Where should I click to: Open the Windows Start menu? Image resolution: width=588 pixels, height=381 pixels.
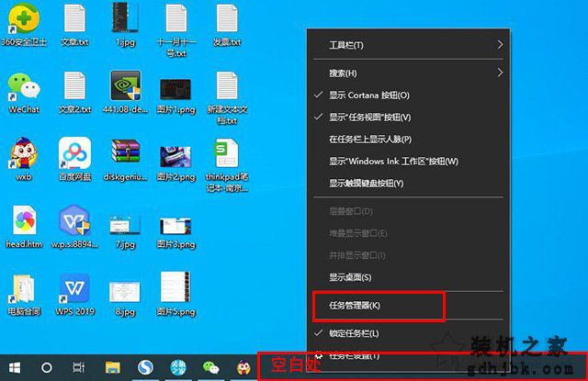pyautogui.click(x=15, y=367)
